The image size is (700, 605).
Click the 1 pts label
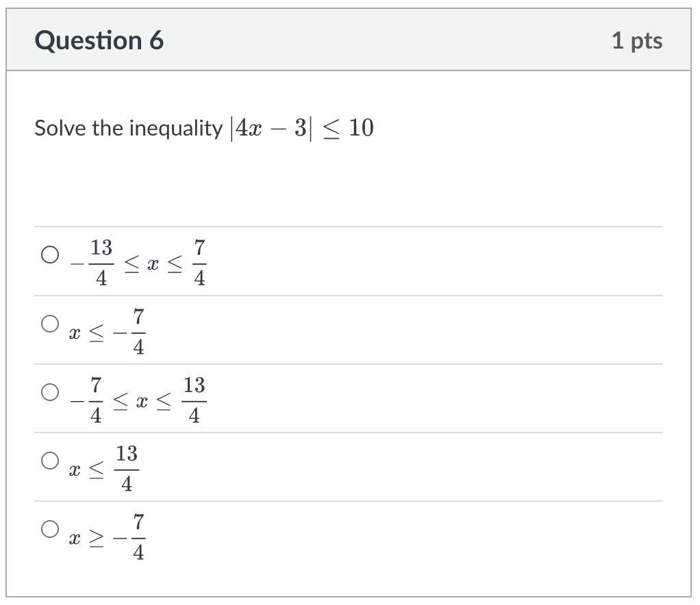[x=641, y=40]
